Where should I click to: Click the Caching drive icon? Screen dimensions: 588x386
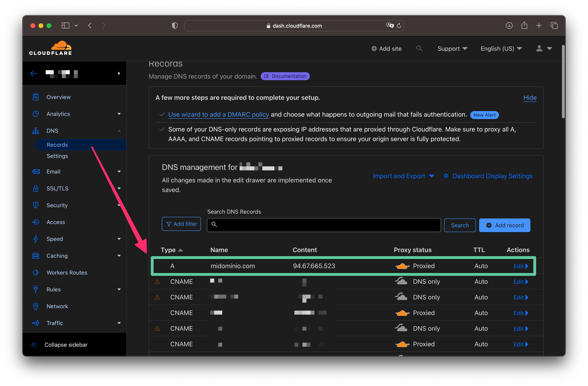coord(36,256)
